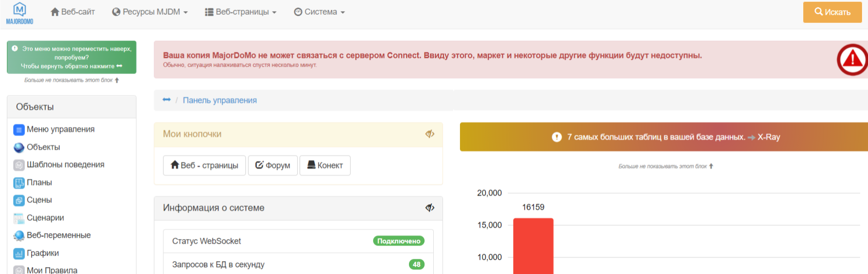Click the exclamation icon in X-Ray banner
This screenshot has width=868, height=274.
tap(557, 137)
